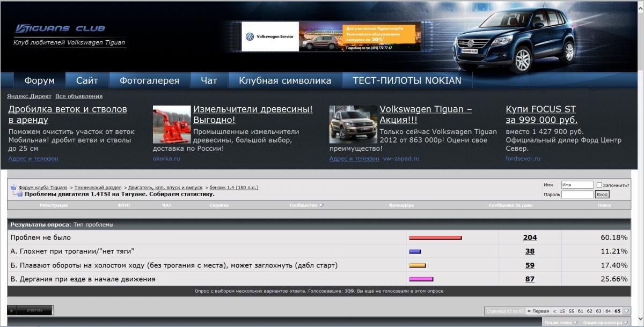Image resolution: width=644 pixels, height=327 pixels.
Task: Visit the okorka.ru link
Action: 166,159
